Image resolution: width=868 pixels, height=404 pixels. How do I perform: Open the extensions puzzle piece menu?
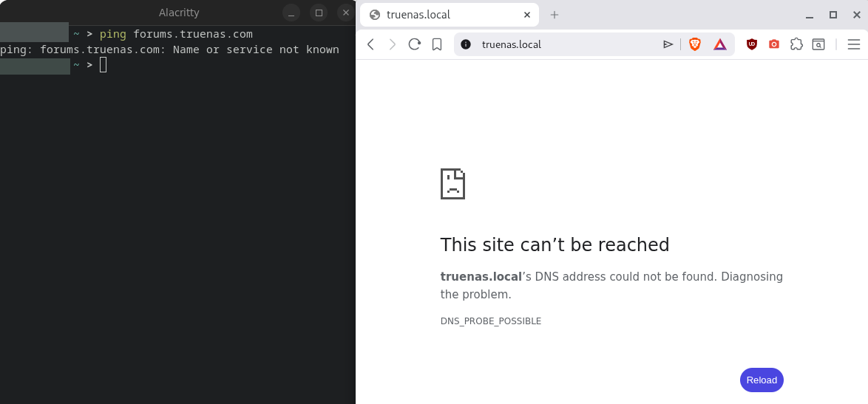coord(796,44)
